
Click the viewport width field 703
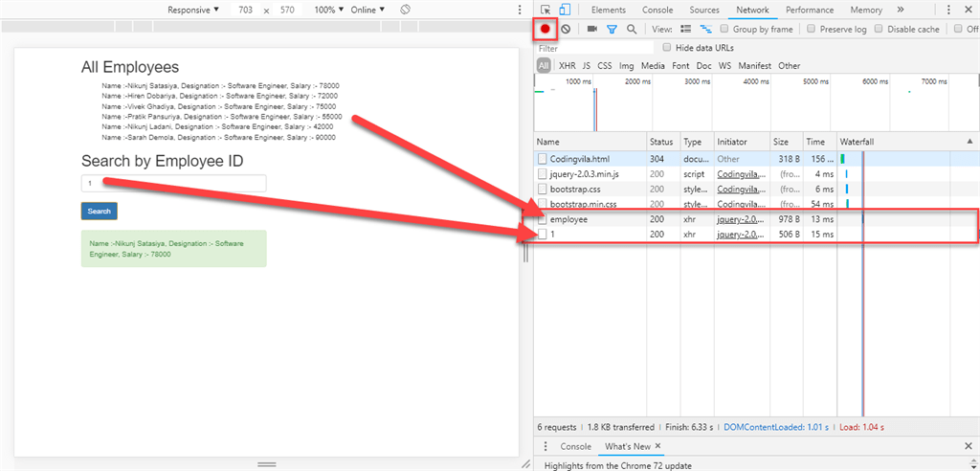tap(244, 10)
